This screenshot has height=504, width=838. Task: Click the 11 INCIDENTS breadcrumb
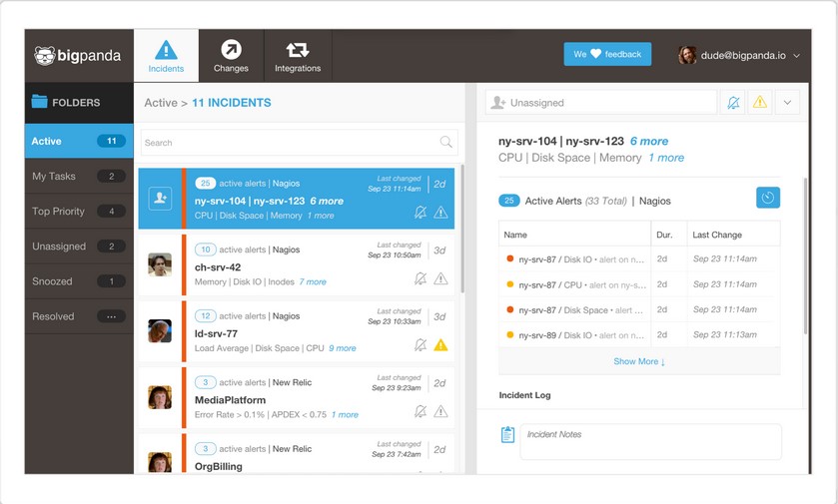click(x=232, y=103)
